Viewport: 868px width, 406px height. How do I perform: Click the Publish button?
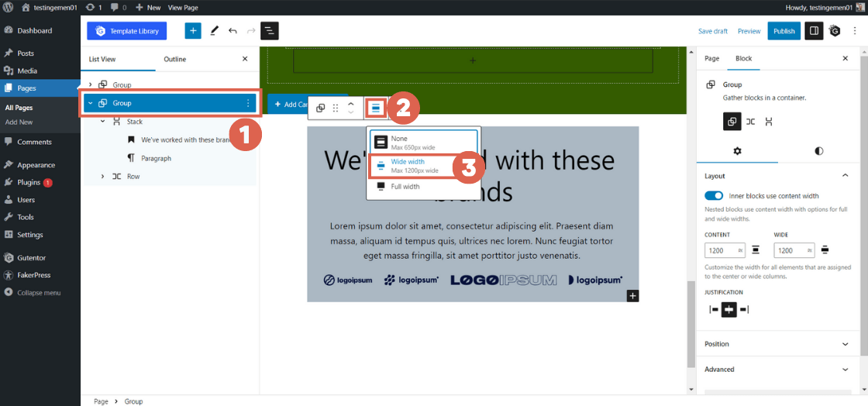pos(784,31)
